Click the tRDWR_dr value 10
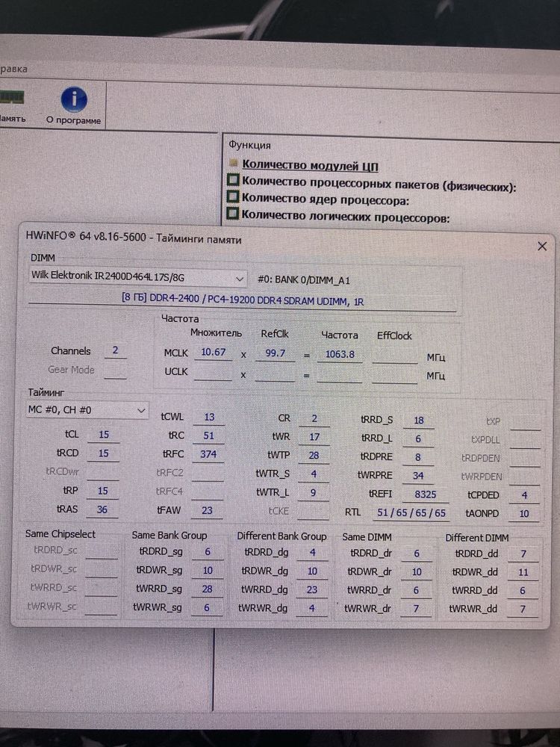 [x=417, y=572]
